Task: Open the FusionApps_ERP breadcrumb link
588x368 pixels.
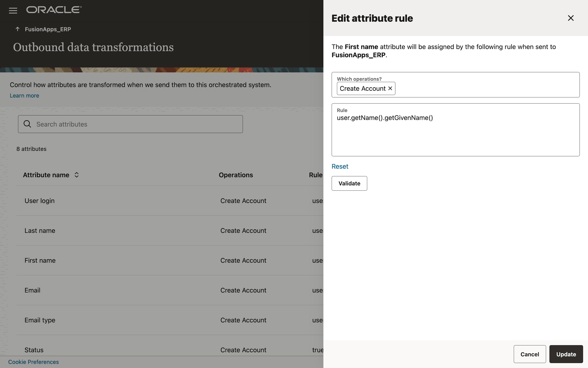Action: point(48,29)
